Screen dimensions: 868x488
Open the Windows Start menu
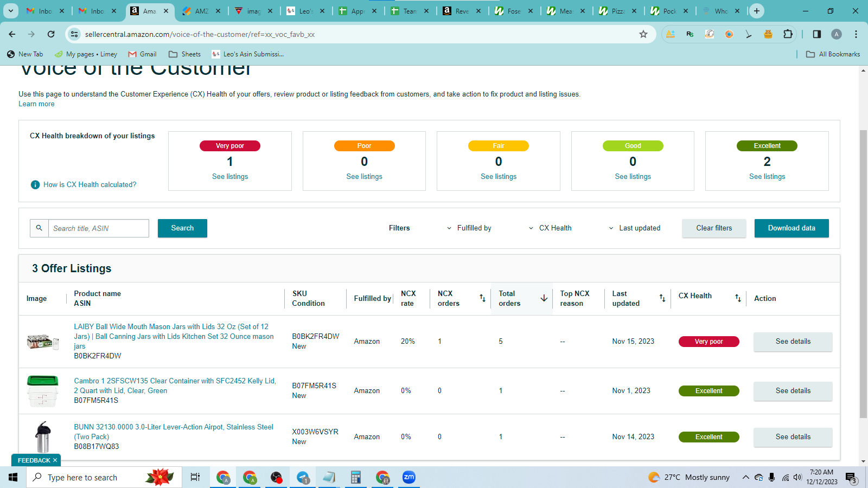(x=13, y=477)
